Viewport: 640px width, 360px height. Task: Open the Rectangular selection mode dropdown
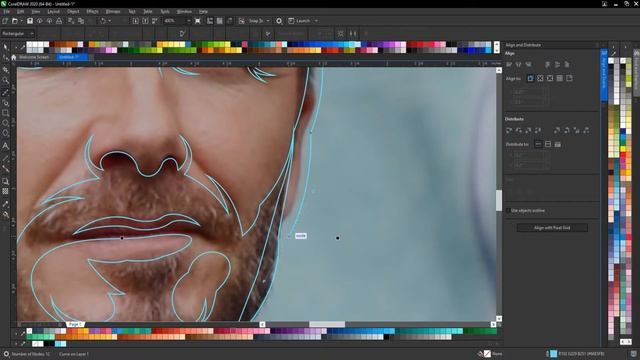coord(18,33)
